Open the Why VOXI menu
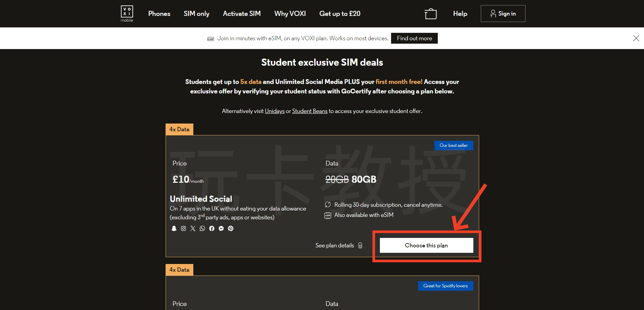The height and width of the screenshot is (310, 644). tap(290, 14)
